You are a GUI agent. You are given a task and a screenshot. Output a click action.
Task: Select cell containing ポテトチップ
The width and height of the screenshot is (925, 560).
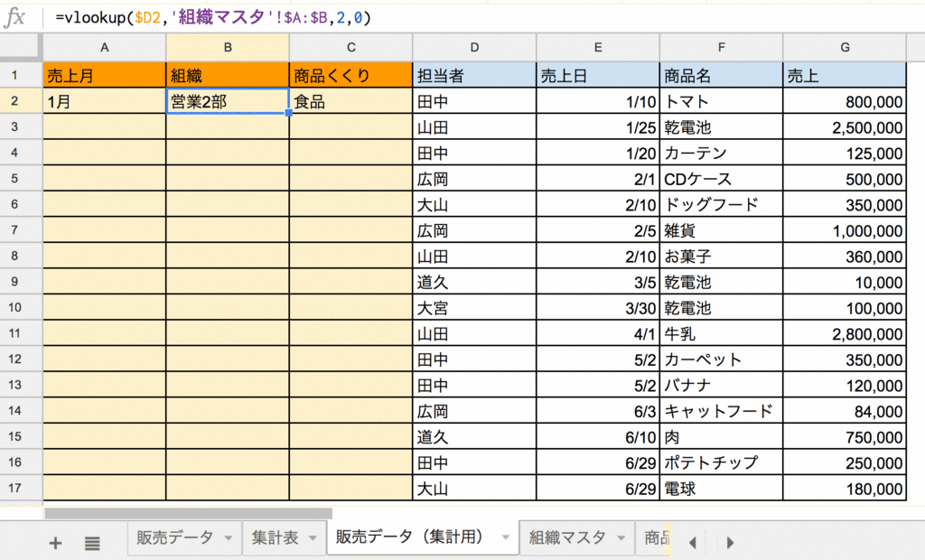tap(721, 462)
